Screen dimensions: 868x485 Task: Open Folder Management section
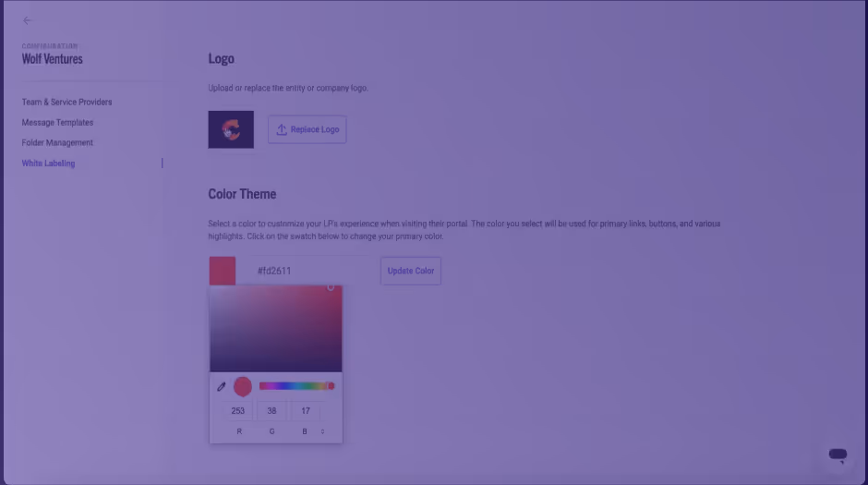pyautogui.click(x=57, y=142)
